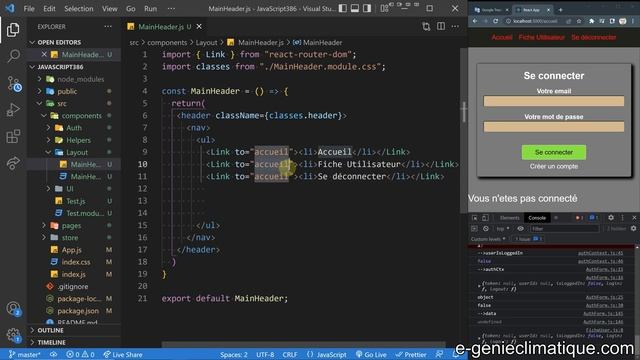Click the Votre mot de passe field
Image resolution: width=640 pixels, height=360 pixels.
(553, 127)
